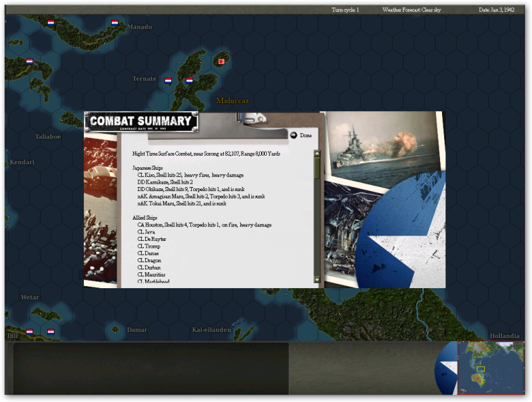This screenshot has width=532, height=402.
Task: Click the Done label to close summary
Action: point(306,135)
